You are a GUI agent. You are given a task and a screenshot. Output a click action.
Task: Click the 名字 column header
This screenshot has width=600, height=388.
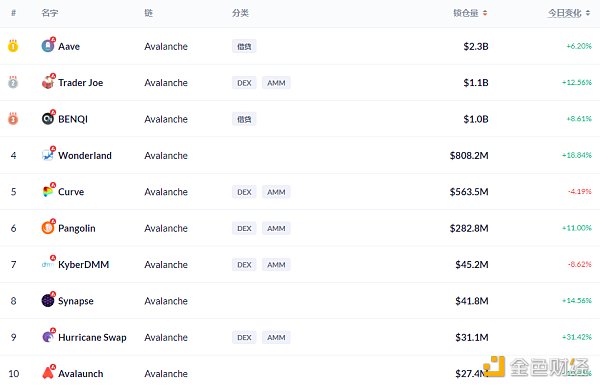pyautogui.click(x=50, y=13)
